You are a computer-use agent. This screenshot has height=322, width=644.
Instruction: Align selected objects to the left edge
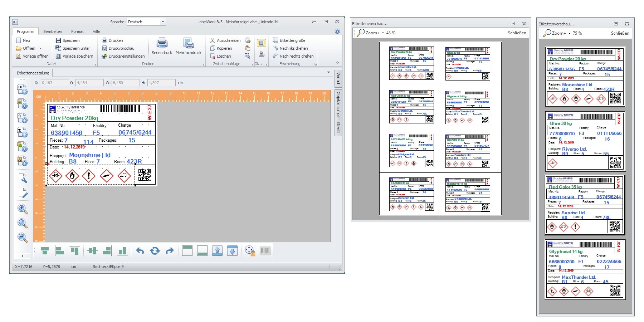[x=59, y=251]
